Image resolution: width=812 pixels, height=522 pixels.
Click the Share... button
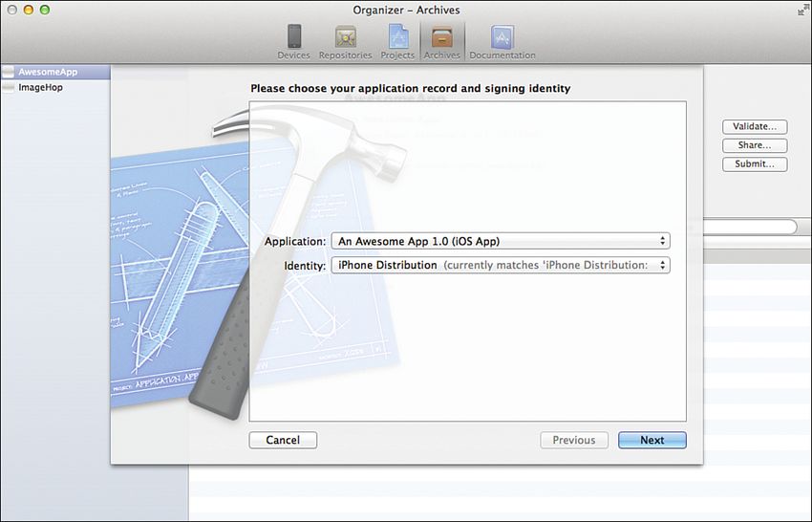click(x=755, y=145)
